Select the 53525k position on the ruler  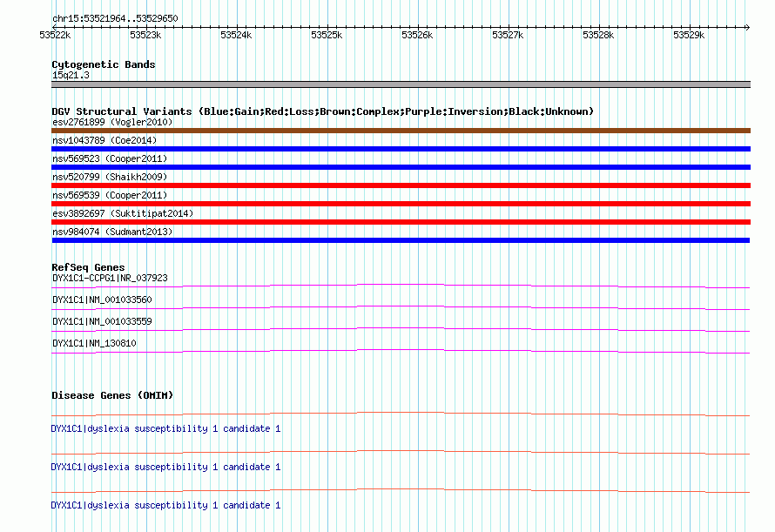click(x=327, y=36)
